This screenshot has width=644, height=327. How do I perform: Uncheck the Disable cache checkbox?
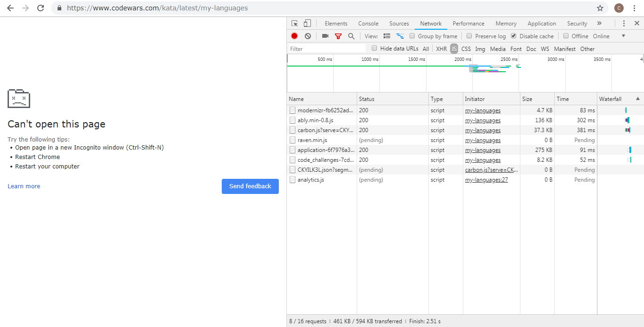(513, 36)
